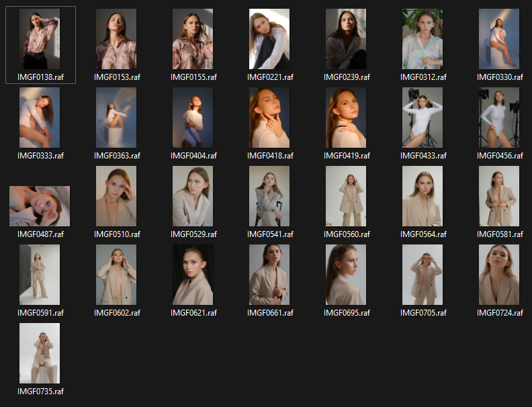The width and height of the screenshot is (532, 407).
Task: Click the file name IMGF0581.raf
Action: pyautogui.click(x=500, y=234)
